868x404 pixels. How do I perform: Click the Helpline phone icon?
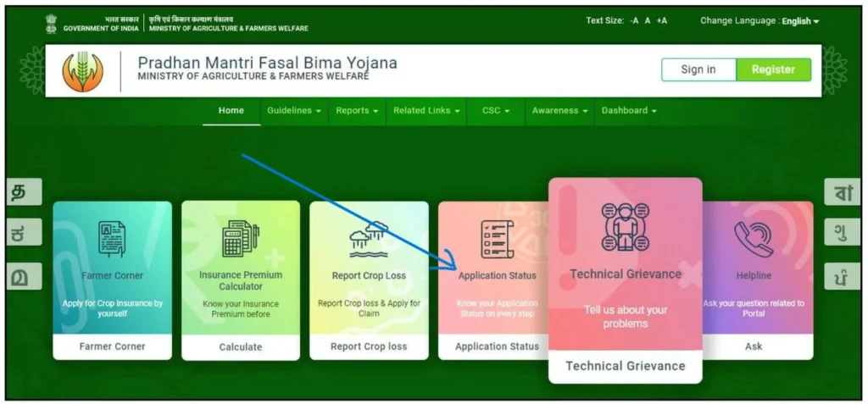coord(754,239)
